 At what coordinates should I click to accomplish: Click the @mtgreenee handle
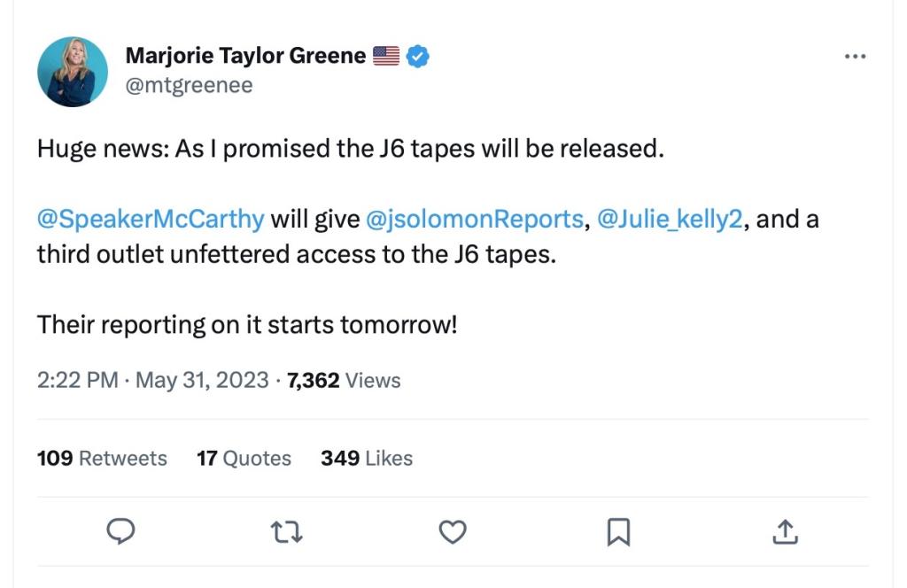point(189,85)
